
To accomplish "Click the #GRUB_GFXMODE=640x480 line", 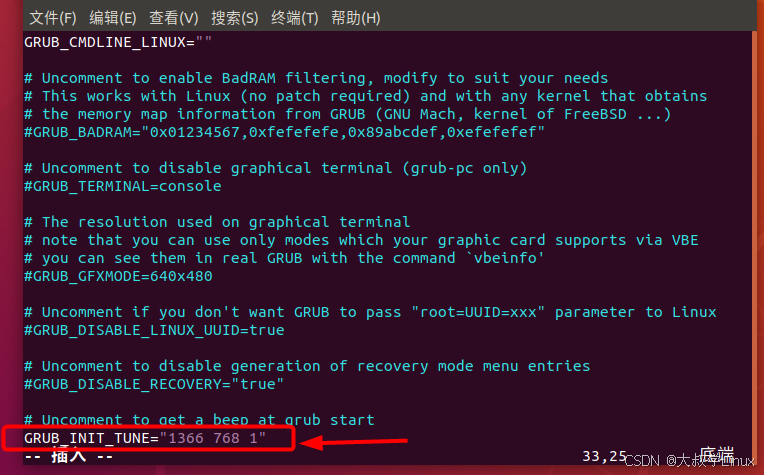I will pos(118,276).
